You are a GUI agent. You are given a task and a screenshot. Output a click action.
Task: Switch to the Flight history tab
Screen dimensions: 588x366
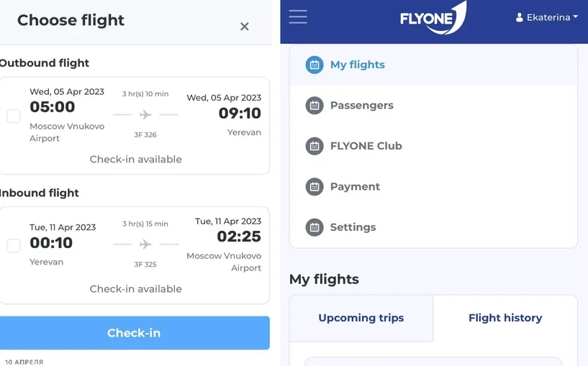505,318
